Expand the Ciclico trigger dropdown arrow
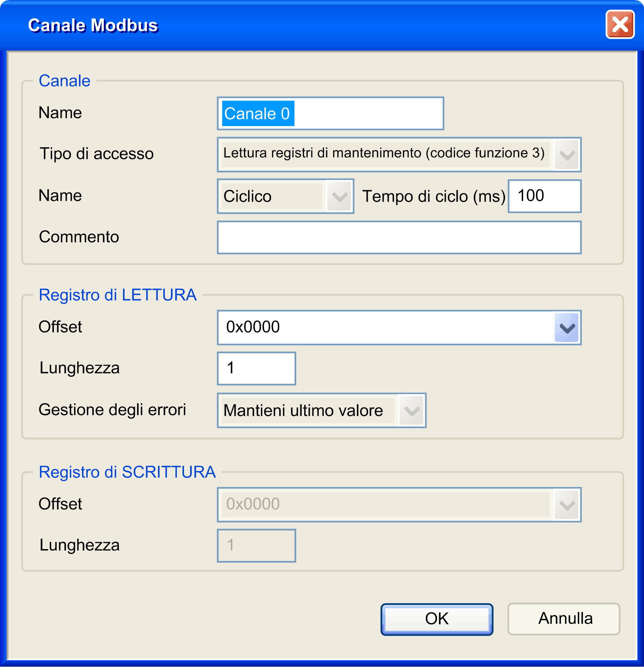Screen dimensions: 644x667 (x=339, y=196)
